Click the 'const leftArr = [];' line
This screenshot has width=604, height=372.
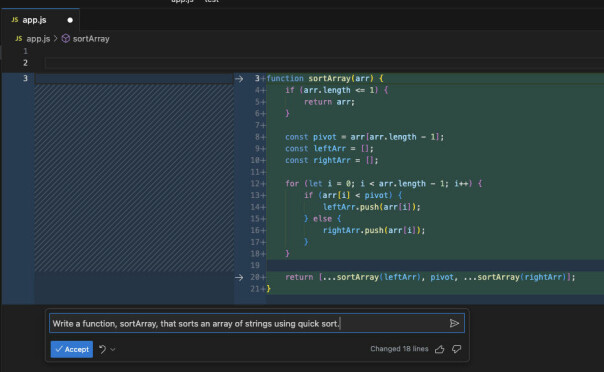[329, 149]
